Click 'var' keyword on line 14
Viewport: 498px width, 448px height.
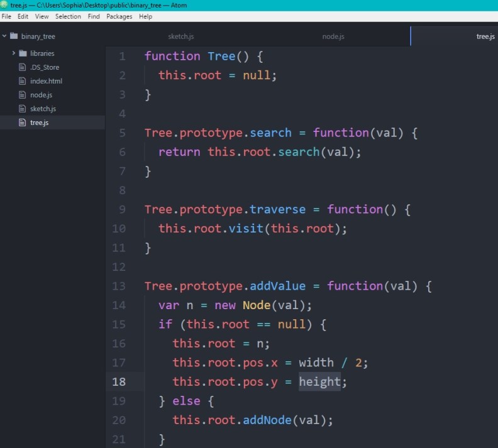(x=169, y=305)
